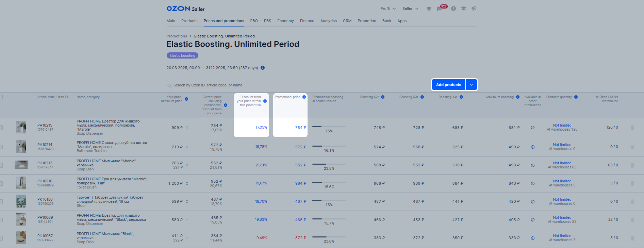Select checkbox for product PH10067
The width and height of the screenshot is (644, 248).
(x=1, y=238)
